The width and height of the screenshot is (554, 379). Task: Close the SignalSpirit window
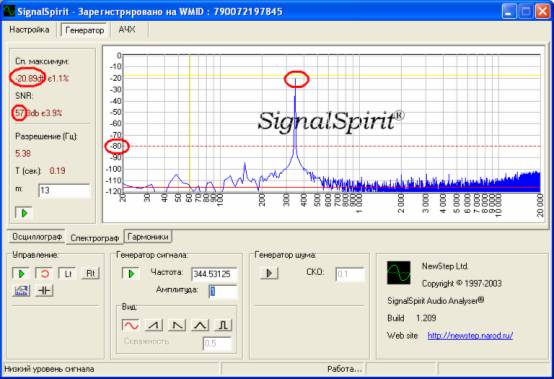point(542,12)
